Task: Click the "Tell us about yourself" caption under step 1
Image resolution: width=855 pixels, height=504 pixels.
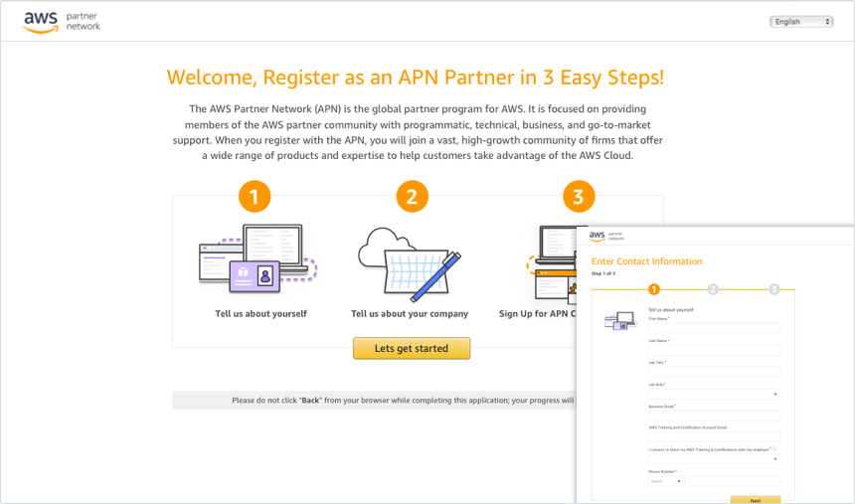Action: pyautogui.click(x=260, y=314)
